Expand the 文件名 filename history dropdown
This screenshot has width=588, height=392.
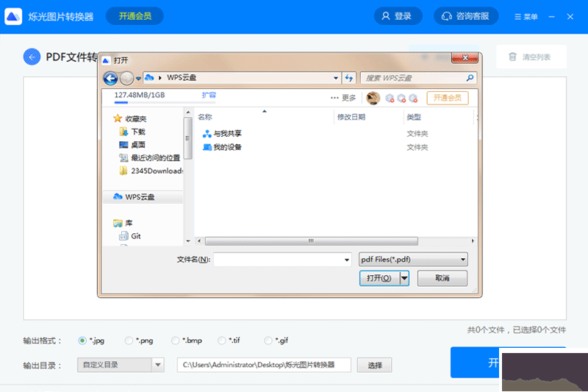pos(346,260)
